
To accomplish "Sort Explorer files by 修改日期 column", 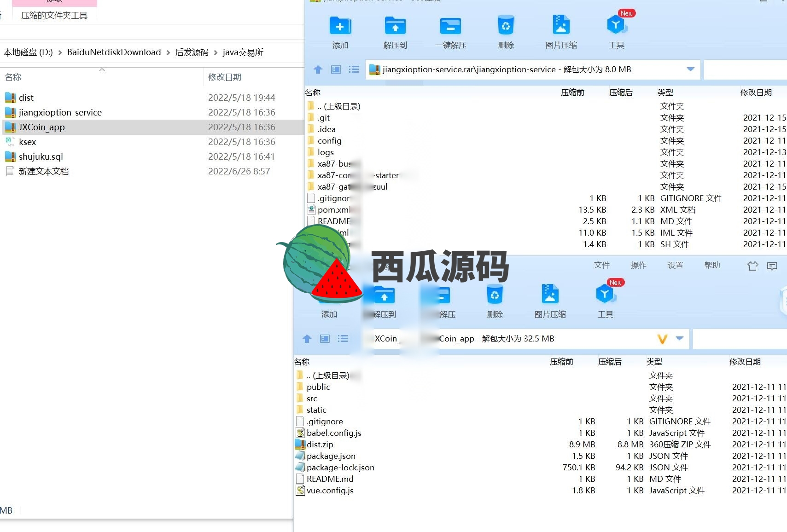I will point(225,77).
